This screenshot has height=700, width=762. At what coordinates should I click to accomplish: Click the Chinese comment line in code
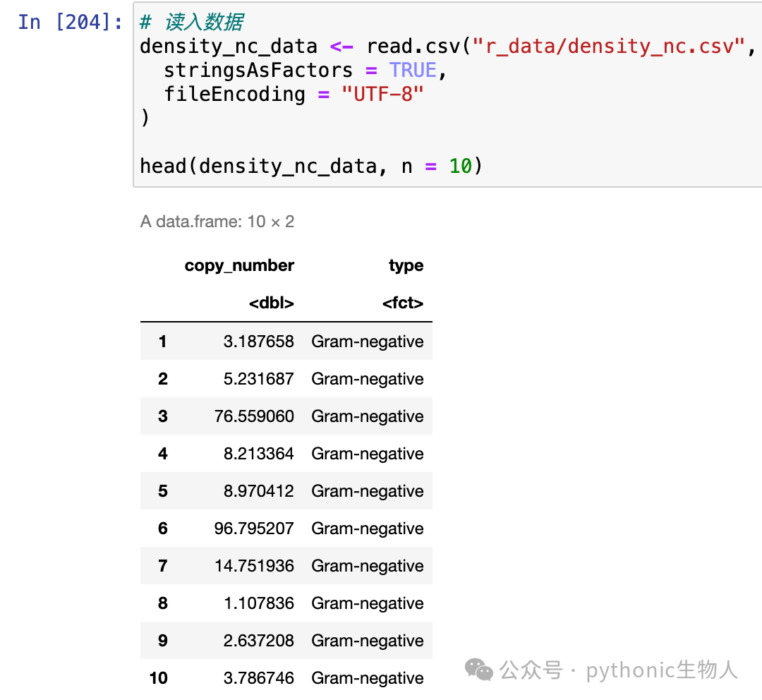192,22
